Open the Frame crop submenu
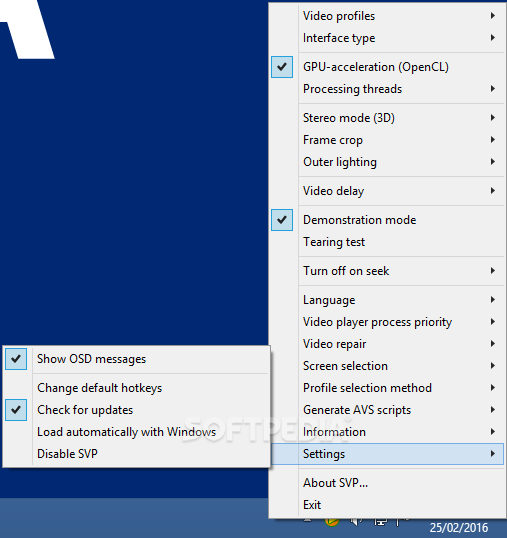The width and height of the screenshot is (507, 538). 387,140
